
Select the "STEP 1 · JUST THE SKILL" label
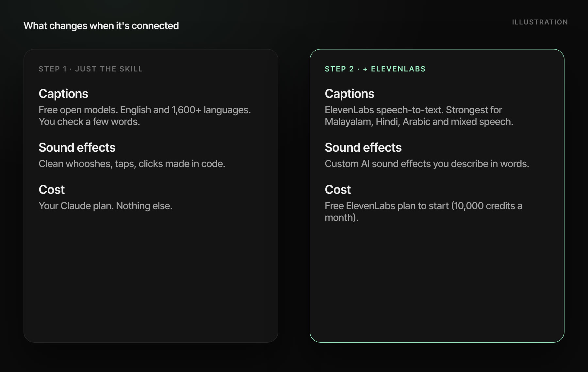[91, 69]
